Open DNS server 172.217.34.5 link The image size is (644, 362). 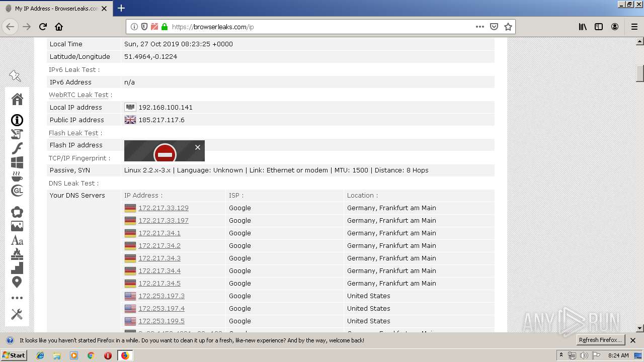[159, 283]
